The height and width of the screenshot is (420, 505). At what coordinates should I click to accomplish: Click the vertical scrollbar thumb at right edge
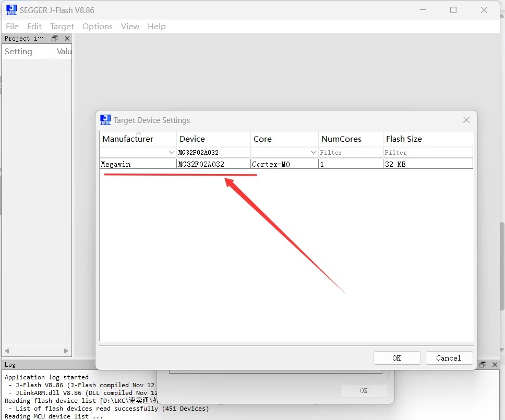tap(502, 266)
